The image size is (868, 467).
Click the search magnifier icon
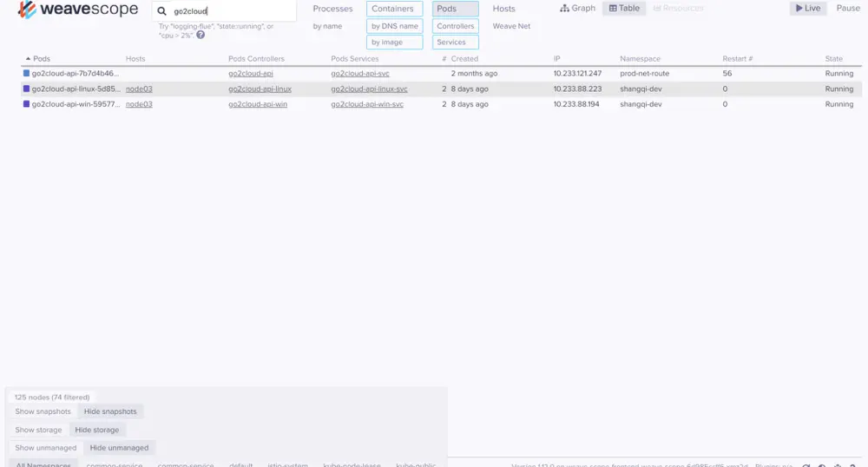pyautogui.click(x=161, y=11)
